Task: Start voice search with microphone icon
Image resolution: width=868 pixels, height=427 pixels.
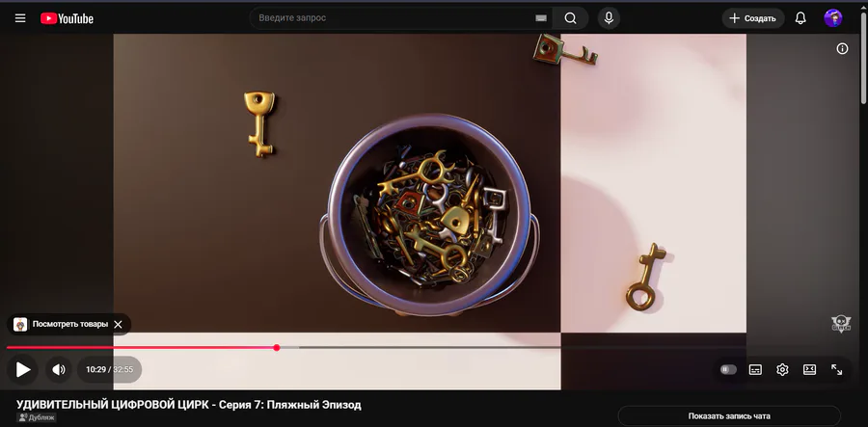Action: (x=609, y=18)
